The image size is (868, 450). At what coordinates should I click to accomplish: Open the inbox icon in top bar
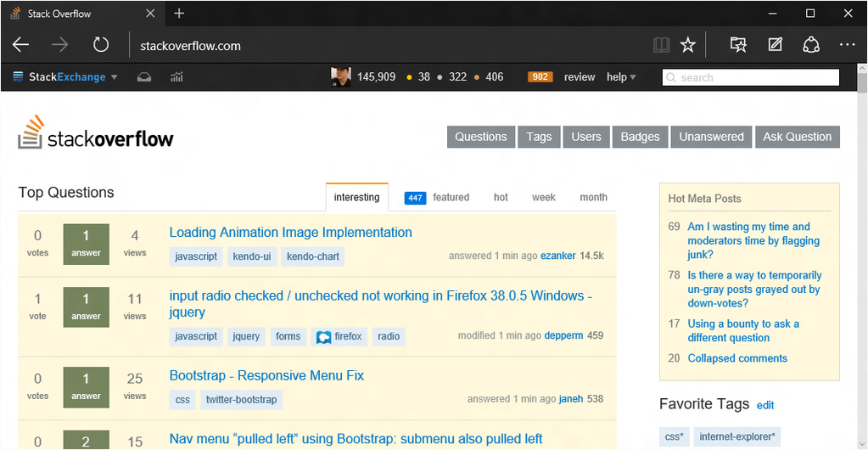(144, 77)
